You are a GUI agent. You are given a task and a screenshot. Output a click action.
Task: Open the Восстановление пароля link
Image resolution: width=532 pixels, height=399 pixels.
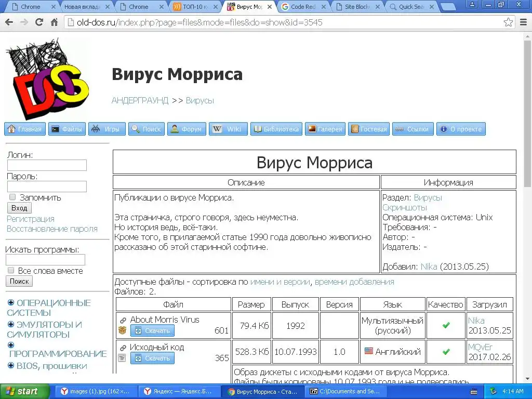(52, 229)
